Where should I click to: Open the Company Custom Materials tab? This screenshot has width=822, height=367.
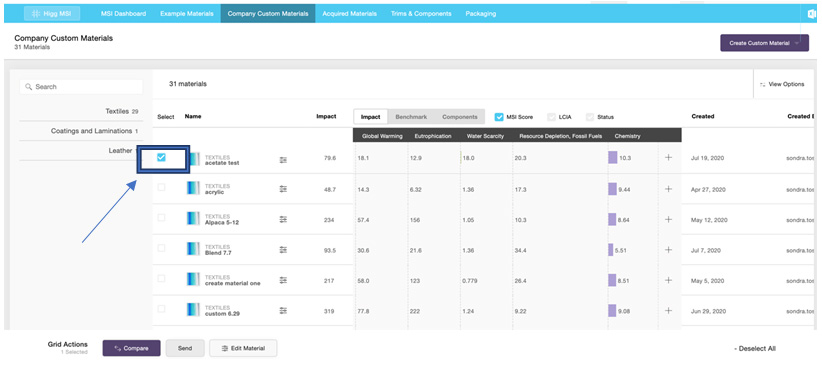pos(268,14)
